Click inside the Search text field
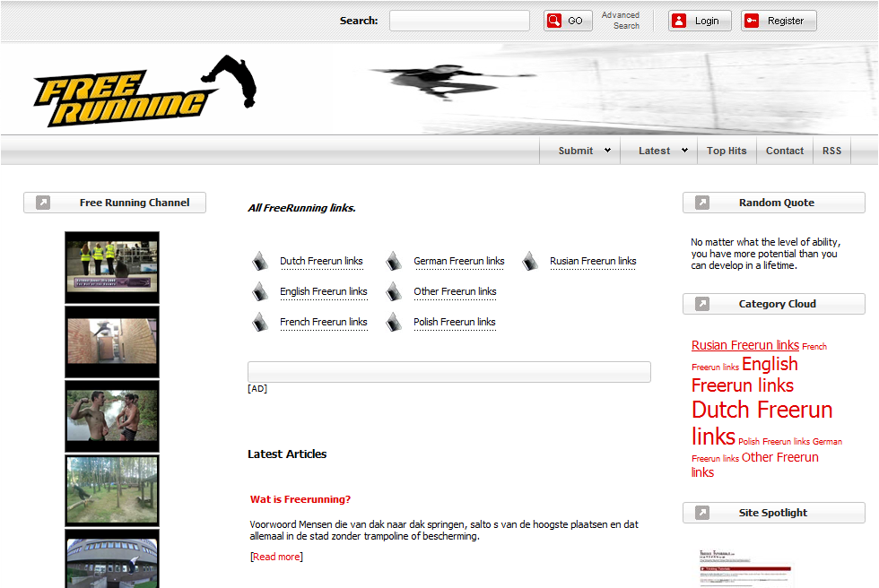Image resolution: width=879 pixels, height=588 pixels. (459, 21)
